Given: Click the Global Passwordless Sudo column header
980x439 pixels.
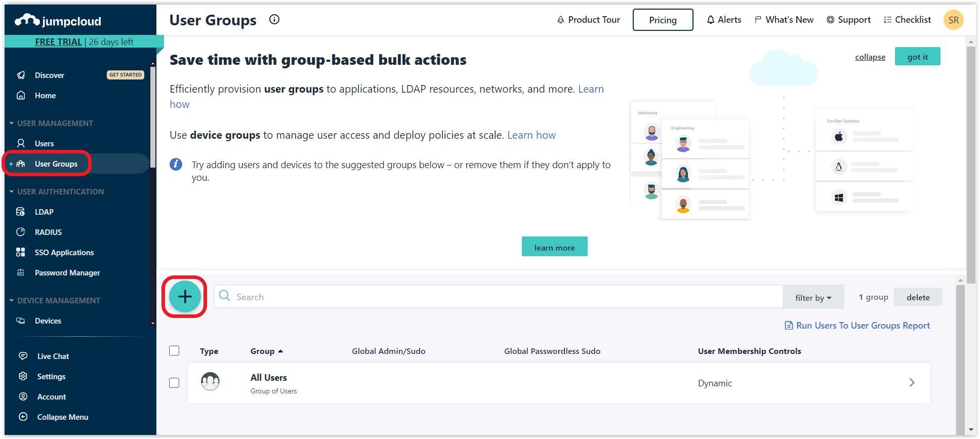Looking at the screenshot, I should point(552,351).
